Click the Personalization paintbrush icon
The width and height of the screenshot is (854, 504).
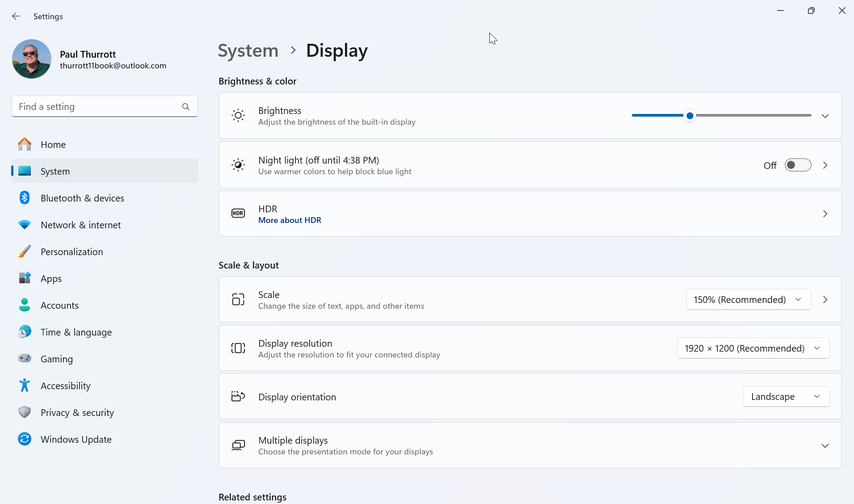pyautogui.click(x=25, y=252)
